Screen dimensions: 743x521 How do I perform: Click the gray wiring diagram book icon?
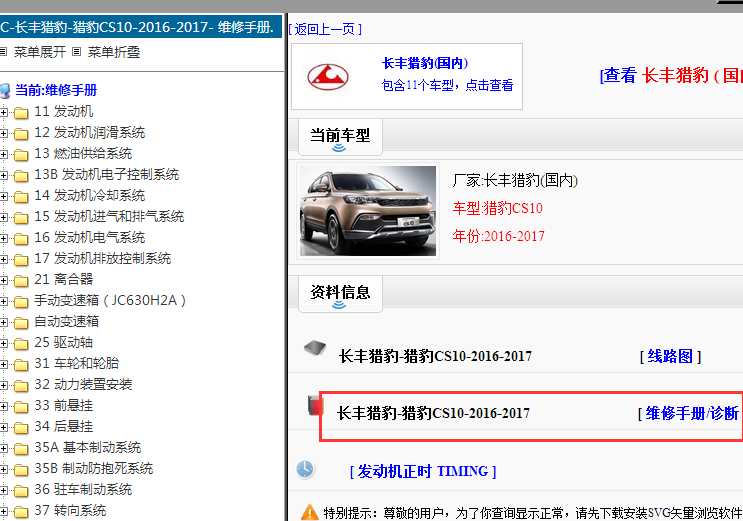[315, 347]
